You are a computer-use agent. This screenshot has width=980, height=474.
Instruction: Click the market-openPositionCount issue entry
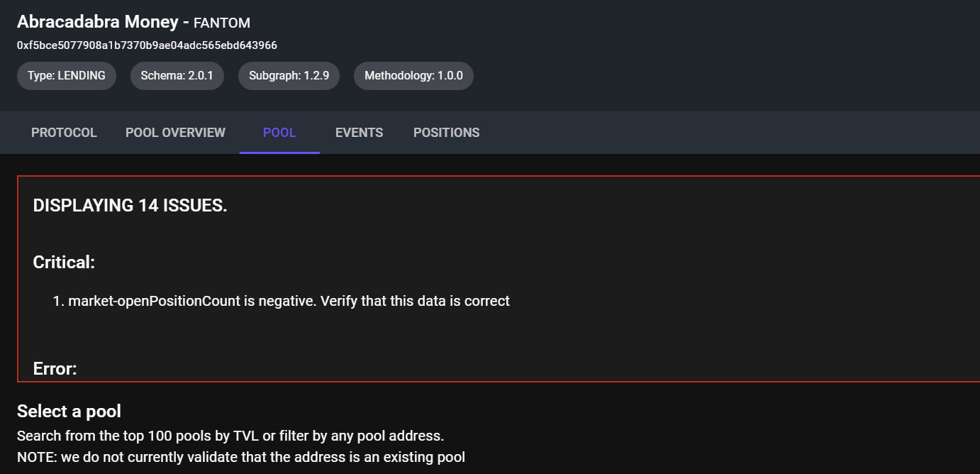[x=288, y=300]
